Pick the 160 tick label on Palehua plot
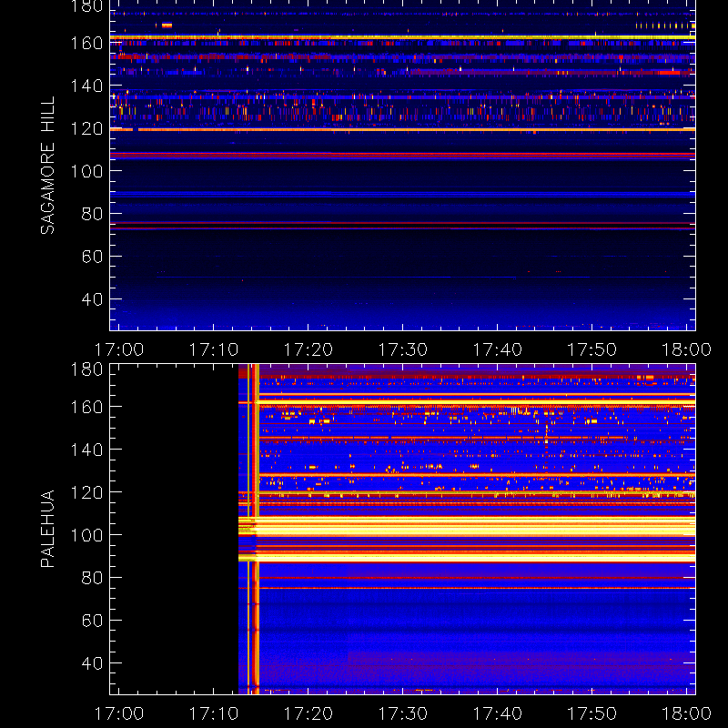 point(86,407)
